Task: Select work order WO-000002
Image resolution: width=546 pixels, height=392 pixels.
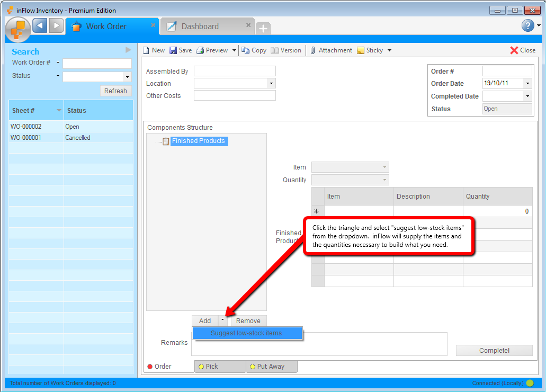Action: coord(71,127)
